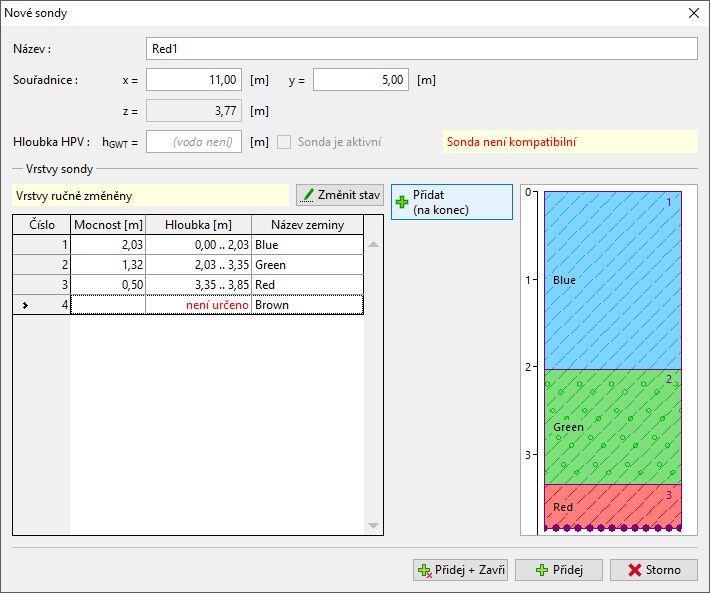Select the Brown soil name cell
Screen dimensions: 710x593
[307, 305]
